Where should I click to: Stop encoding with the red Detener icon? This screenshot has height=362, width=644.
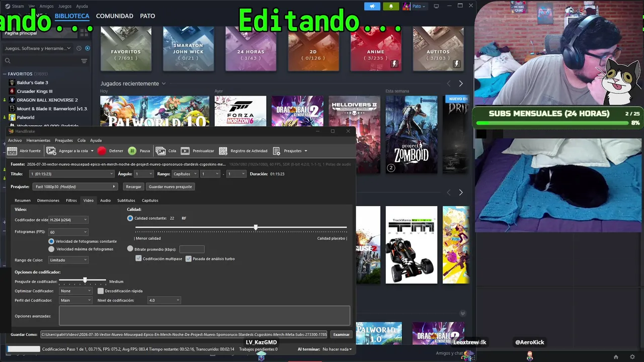[102, 151]
